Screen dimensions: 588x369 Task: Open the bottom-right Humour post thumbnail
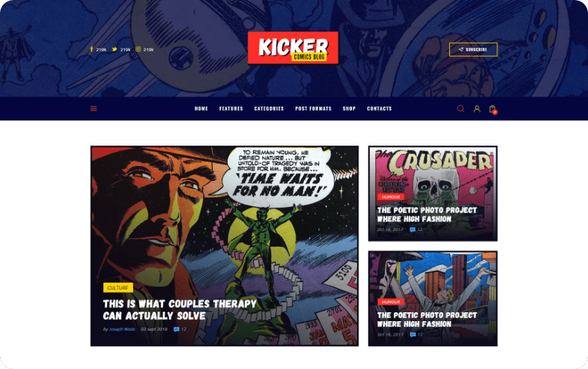(x=433, y=299)
